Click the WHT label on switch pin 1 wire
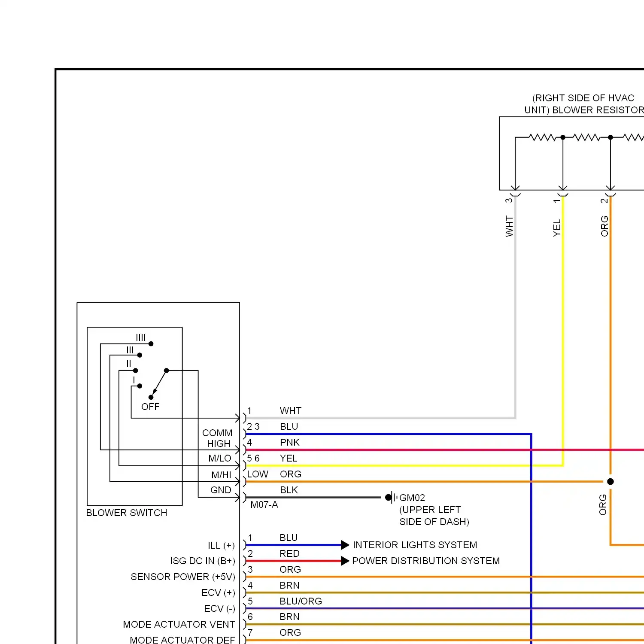Image resolution: width=644 pixels, height=644 pixels. click(x=291, y=410)
